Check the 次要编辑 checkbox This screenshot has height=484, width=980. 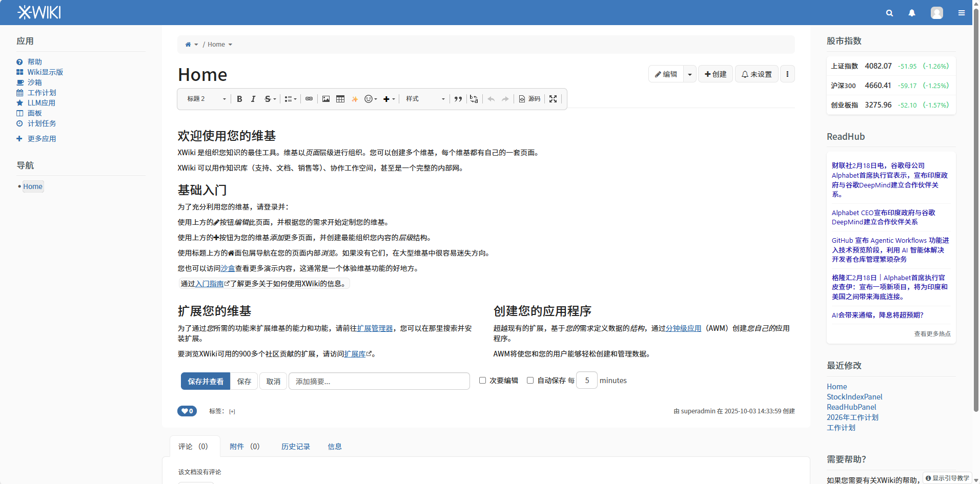click(482, 380)
